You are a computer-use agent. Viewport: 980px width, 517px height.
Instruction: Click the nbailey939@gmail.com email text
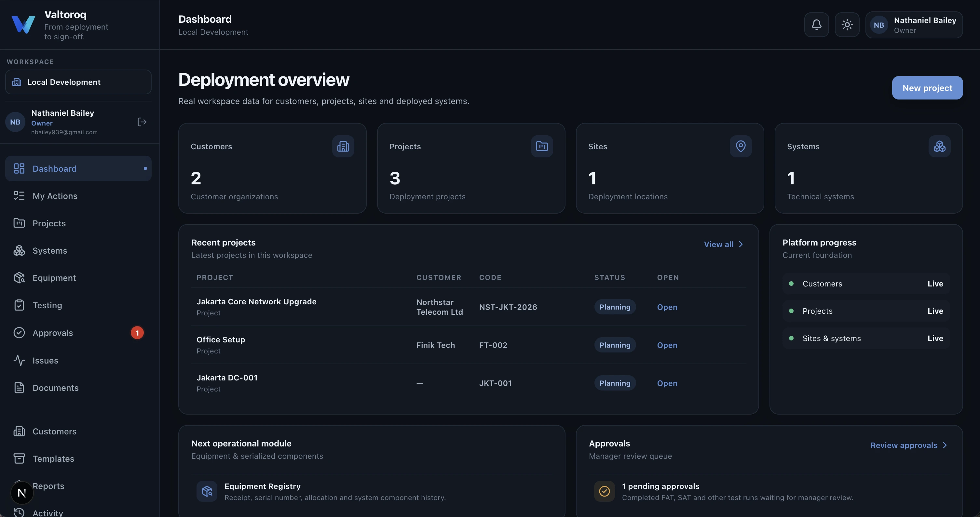pyautogui.click(x=64, y=132)
